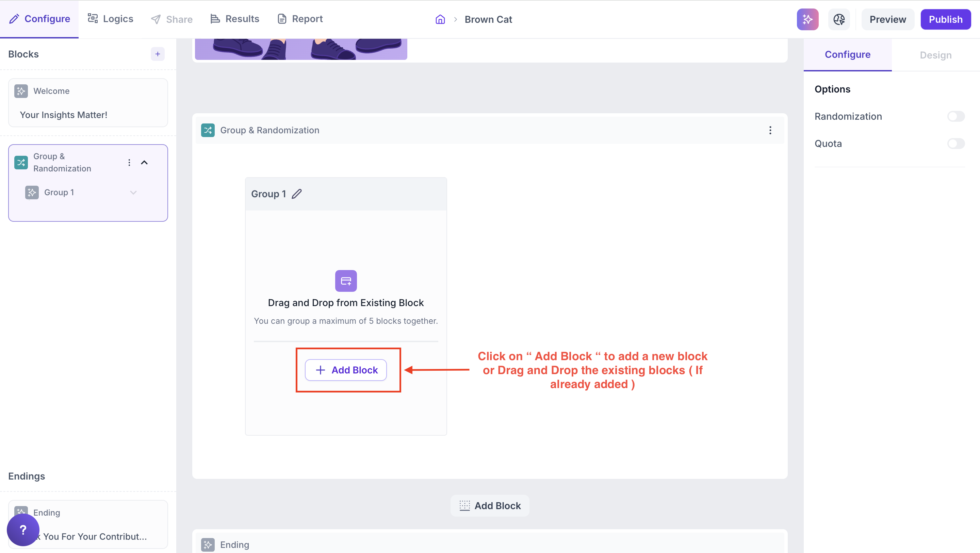Open sidebar Group & Randomization three-dot menu

[129, 163]
